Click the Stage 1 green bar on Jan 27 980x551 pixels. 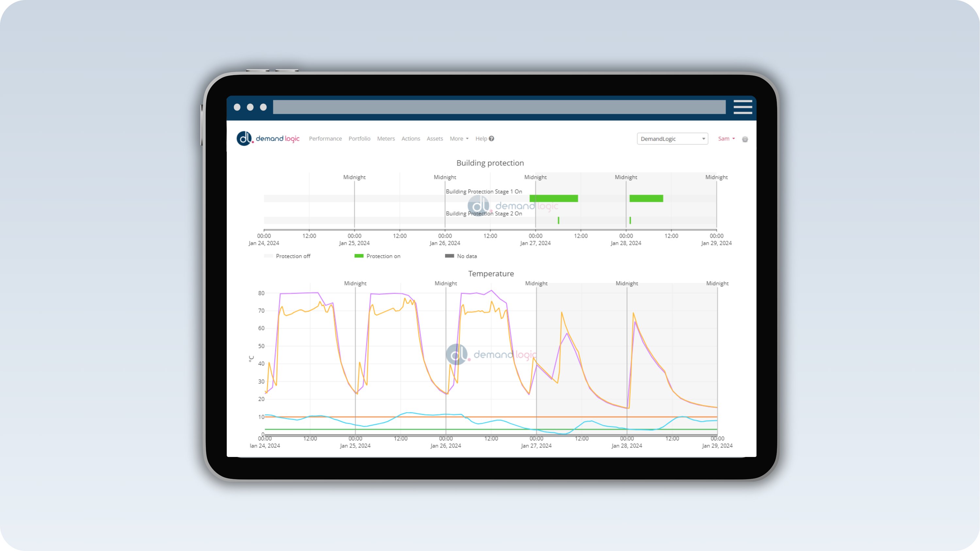pos(554,198)
